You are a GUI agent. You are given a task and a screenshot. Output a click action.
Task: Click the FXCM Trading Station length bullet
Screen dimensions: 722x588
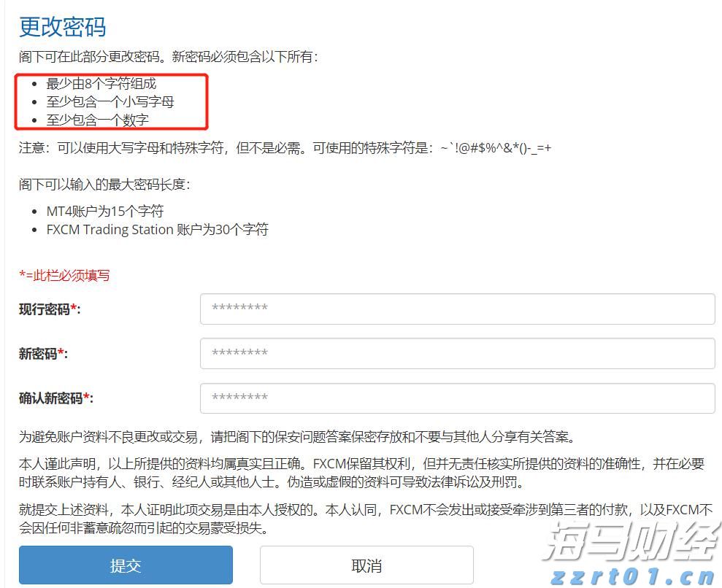pyautogui.click(x=156, y=229)
